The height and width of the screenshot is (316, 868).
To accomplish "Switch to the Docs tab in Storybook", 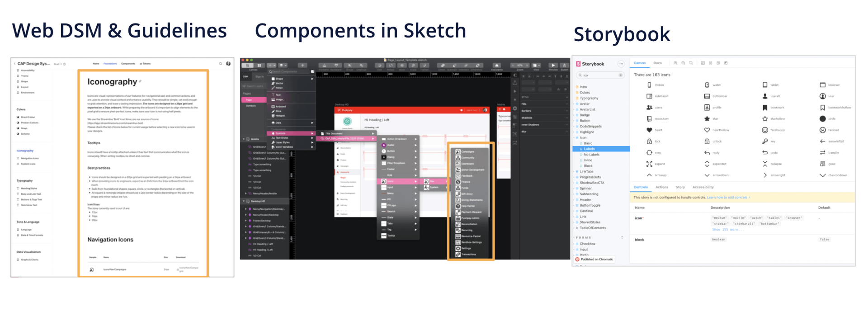I will [658, 63].
